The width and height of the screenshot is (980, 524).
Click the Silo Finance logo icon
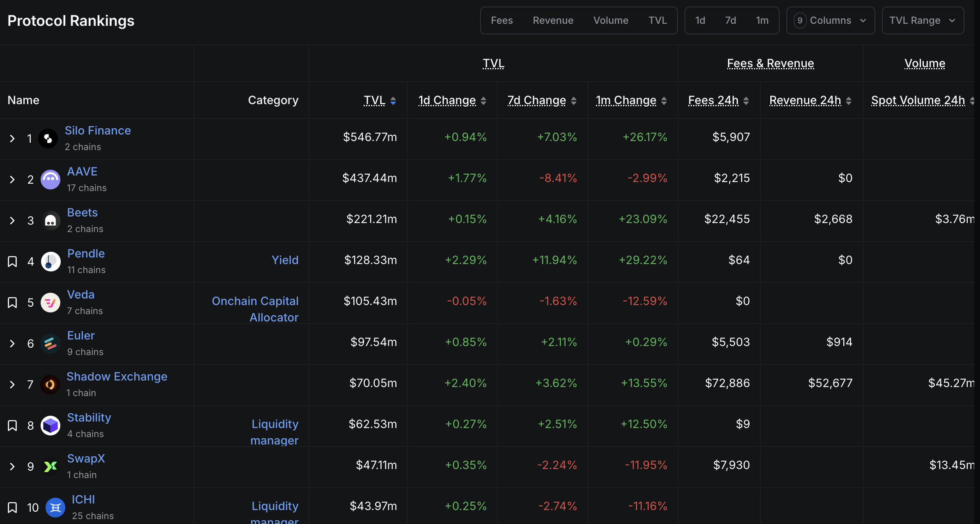tap(48, 139)
